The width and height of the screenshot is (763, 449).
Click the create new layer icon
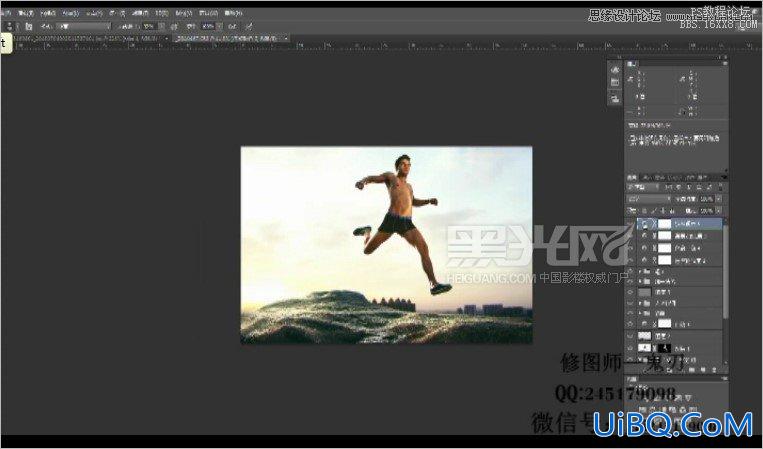click(703, 370)
